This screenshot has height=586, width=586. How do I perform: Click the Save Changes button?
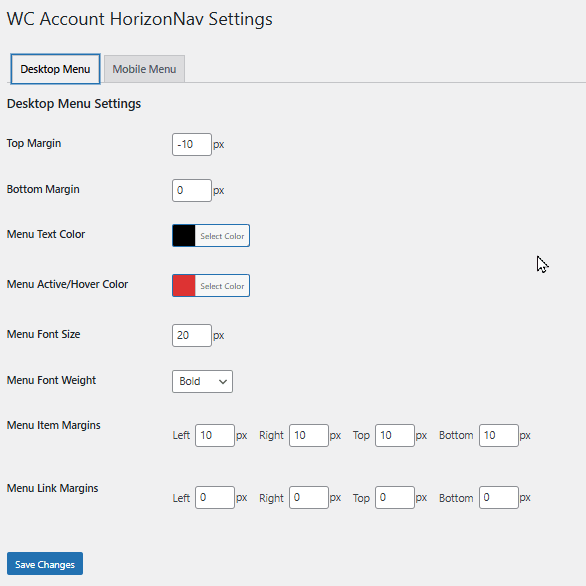coord(45,564)
